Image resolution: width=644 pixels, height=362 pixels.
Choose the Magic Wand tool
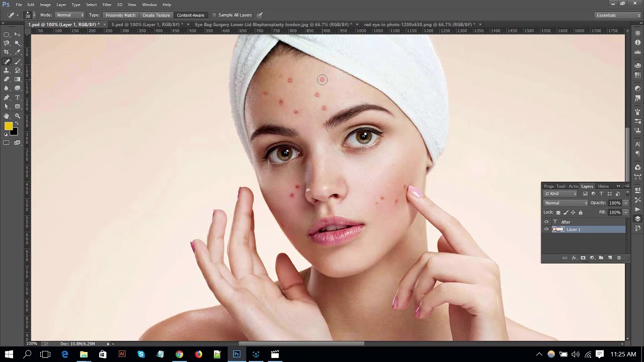point(18,44)
